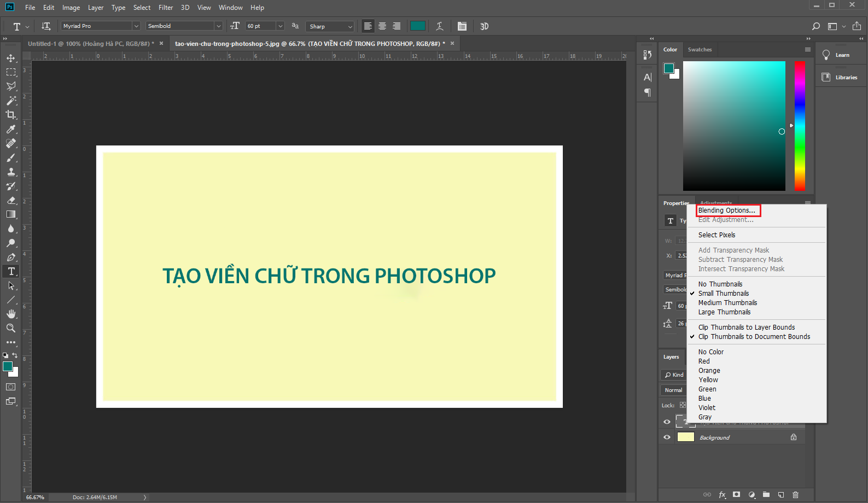Toggle lock transparent pixels icon

pos(683,406)
